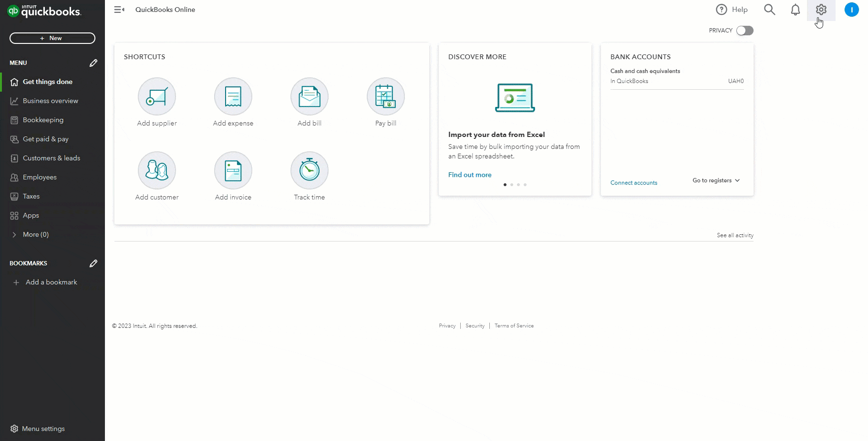The width and height of the screenshot is (868, 441).
Task: Click the Add expense shortcut icon
Action: 233,96
